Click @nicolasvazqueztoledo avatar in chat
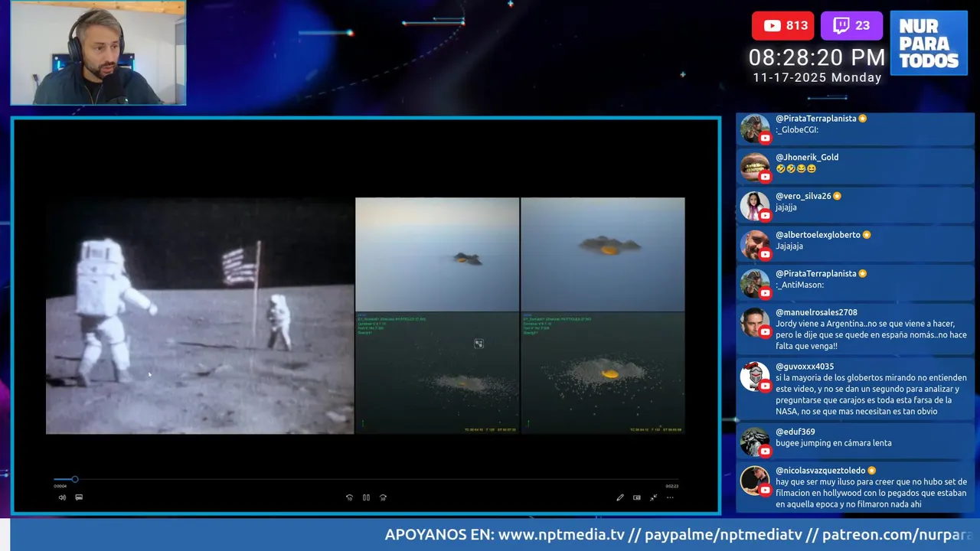Viewport: 980px width, 551px height. click(x=754, y=481)
